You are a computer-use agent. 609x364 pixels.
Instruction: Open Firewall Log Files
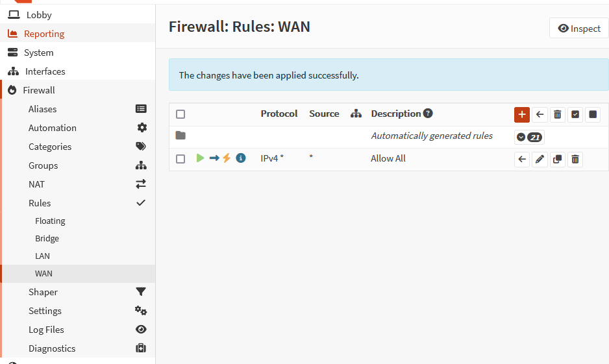(x=46, y=330)
